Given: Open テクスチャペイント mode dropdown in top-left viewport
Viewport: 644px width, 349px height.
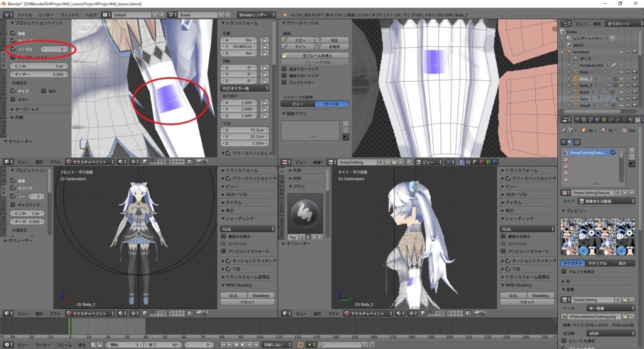Looking at the screenshot, I should coord(91,162).
